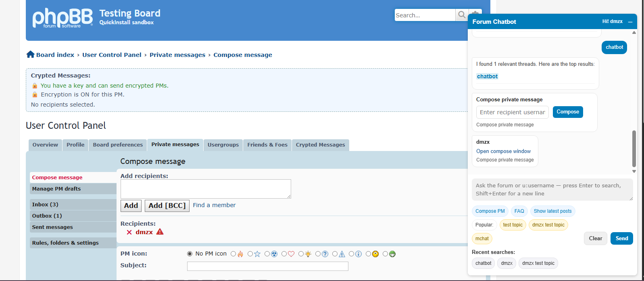The image size is (644, 281).
Task: Click the search magnifier icon
Action: coord(462,15)
